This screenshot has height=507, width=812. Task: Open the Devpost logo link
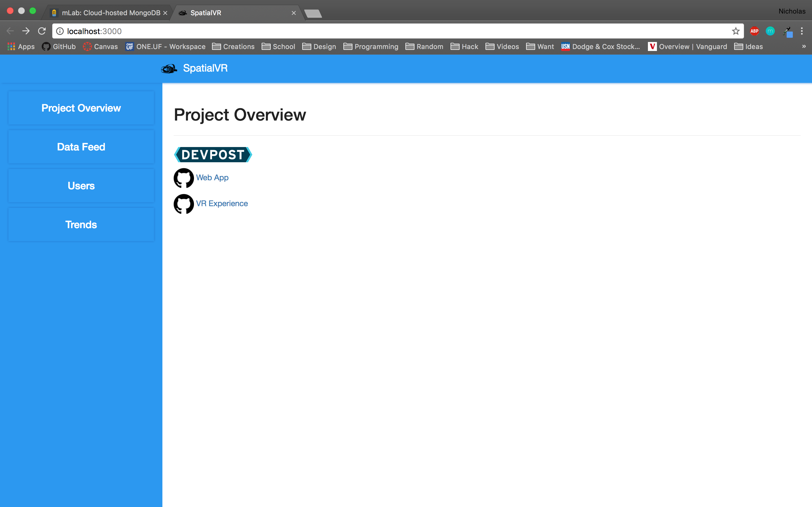pos(213,155)
